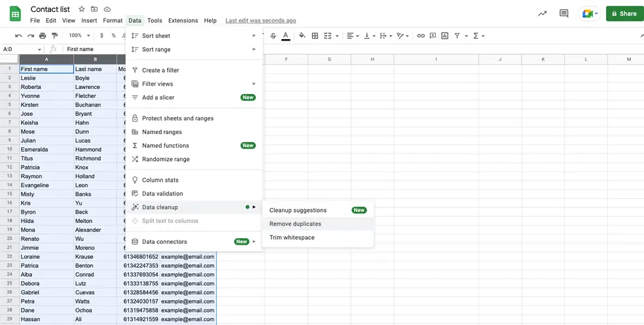Viewport: 644px width, 325px height.
Task: Open the Edit menu
Action: (x=51, y=20)
